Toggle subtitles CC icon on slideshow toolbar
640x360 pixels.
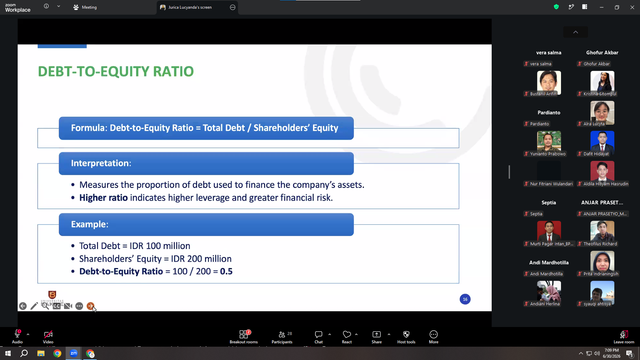(57, 306)
